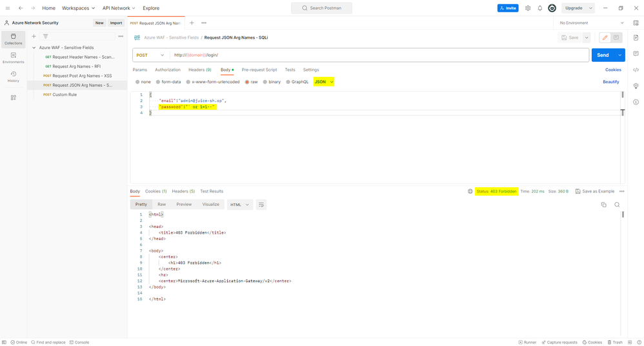Copy the response with the copy icon
The width and height of the screenshot is (644, 346).
click(604, 205)
